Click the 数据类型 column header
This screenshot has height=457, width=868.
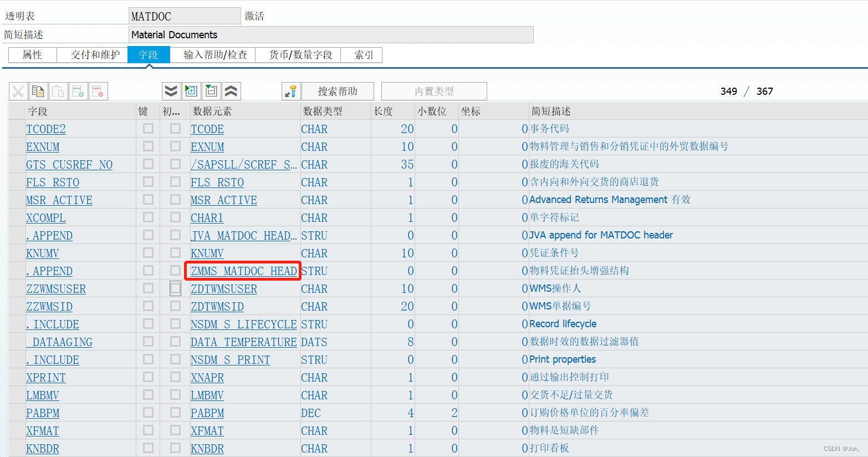click(x=336, y=111)
